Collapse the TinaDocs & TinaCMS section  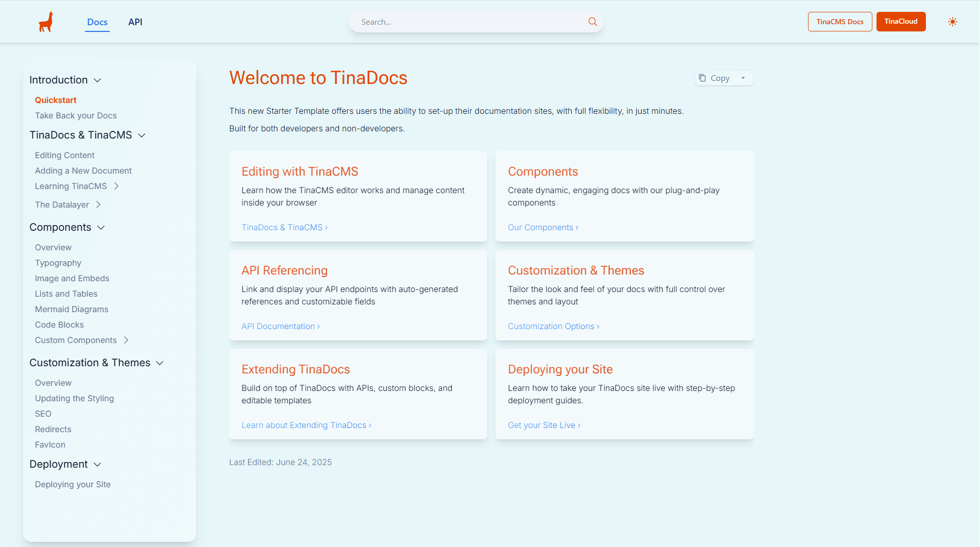(142, 135)
